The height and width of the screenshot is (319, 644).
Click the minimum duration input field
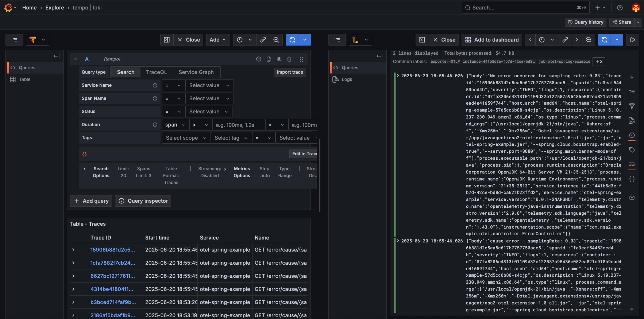(238, 125)
